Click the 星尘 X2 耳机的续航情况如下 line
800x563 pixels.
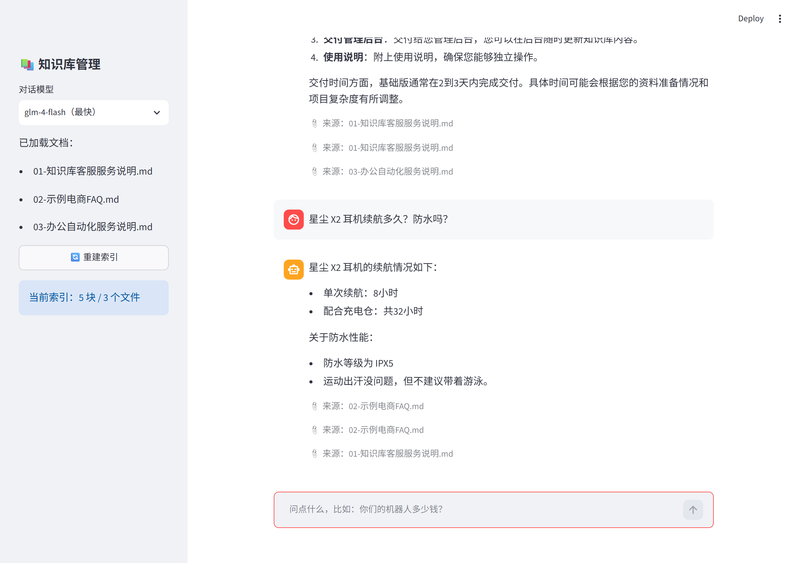[373, 267]
